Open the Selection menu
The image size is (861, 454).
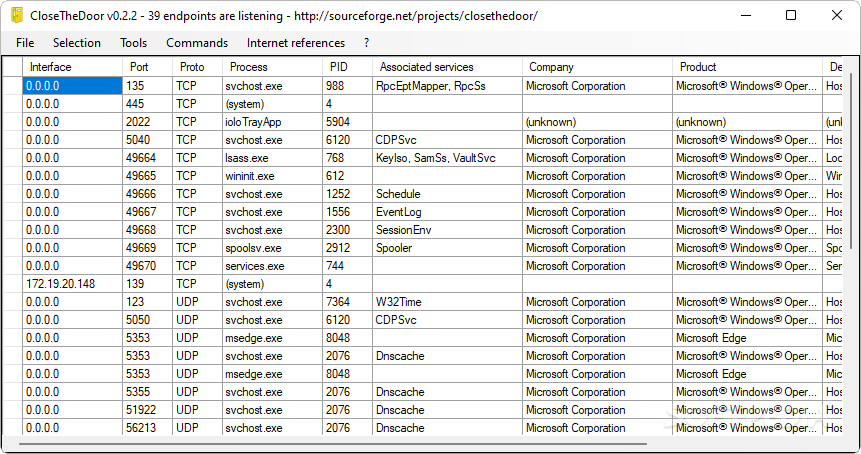[x=77, y=43]
